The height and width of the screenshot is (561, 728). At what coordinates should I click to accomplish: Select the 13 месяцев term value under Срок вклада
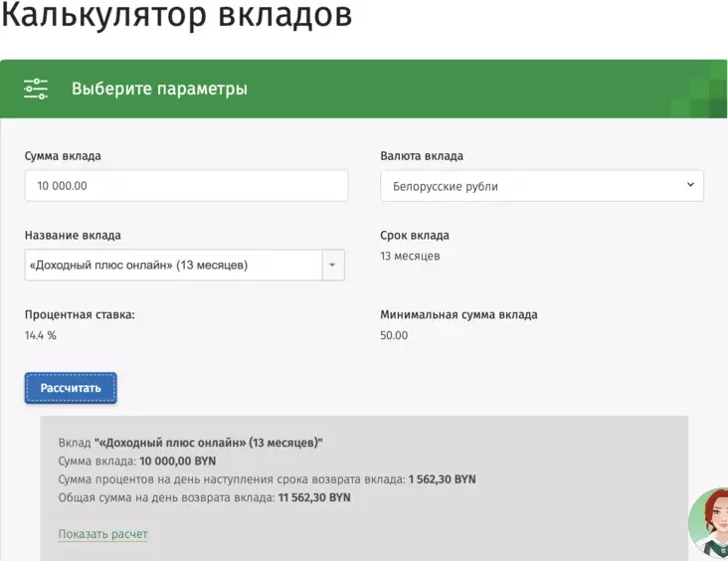(x=410, y=256)
